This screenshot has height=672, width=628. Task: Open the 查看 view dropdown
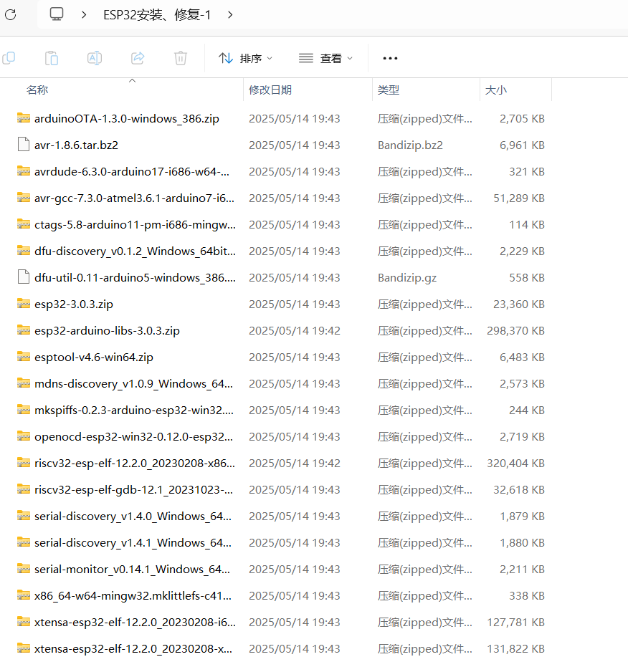click(x=325, y=58)
